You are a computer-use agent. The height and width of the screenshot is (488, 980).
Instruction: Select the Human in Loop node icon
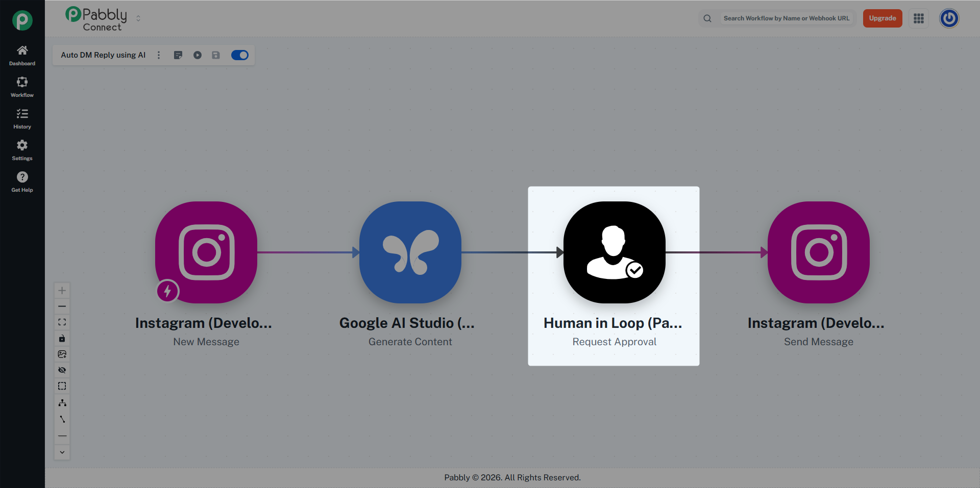click(x=615, y=252)
